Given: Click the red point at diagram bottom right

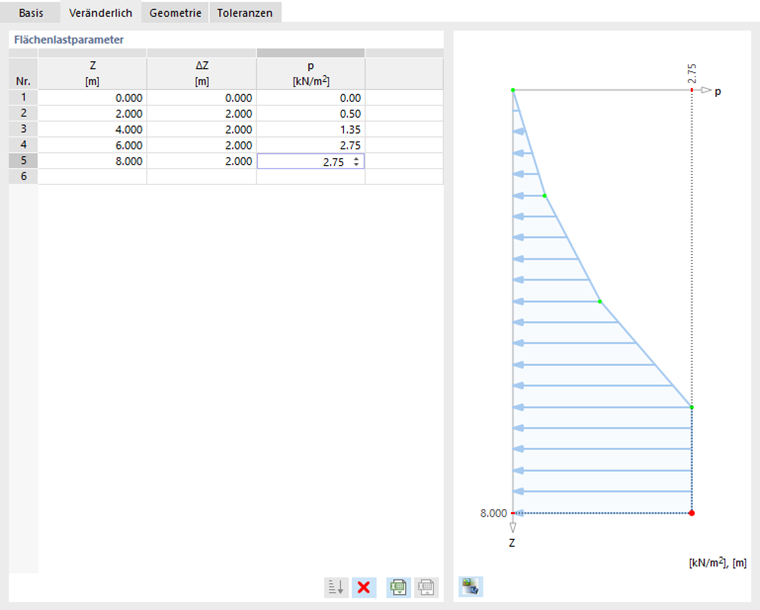Looking at the screenshot, I should coord(692,513).
